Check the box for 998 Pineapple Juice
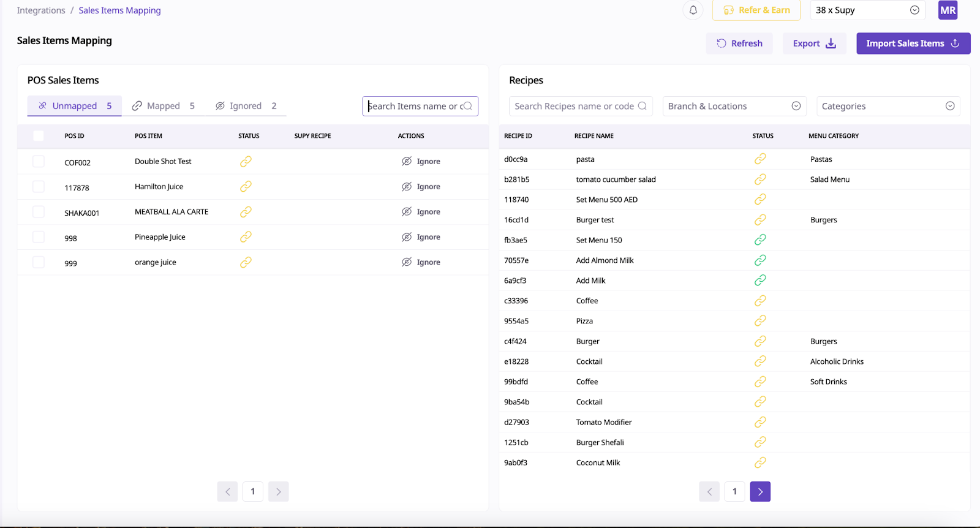The image size is (980, 528). 39,237
